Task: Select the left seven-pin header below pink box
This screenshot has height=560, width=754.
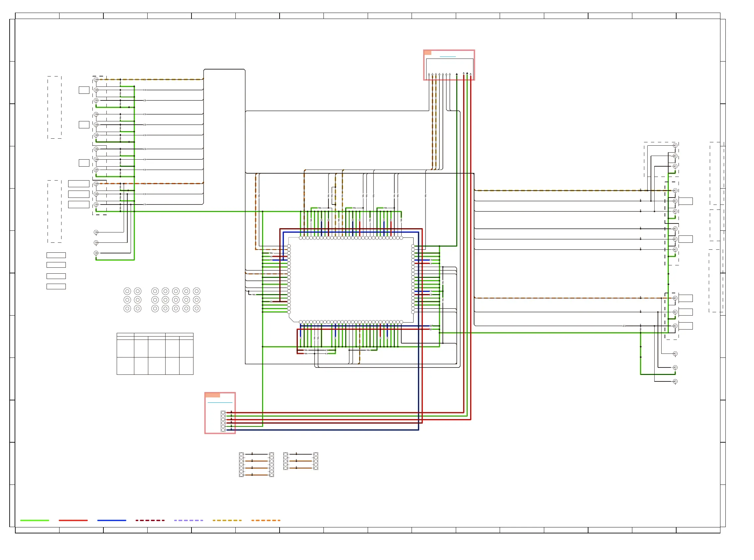Action: (x=241, y=465)
